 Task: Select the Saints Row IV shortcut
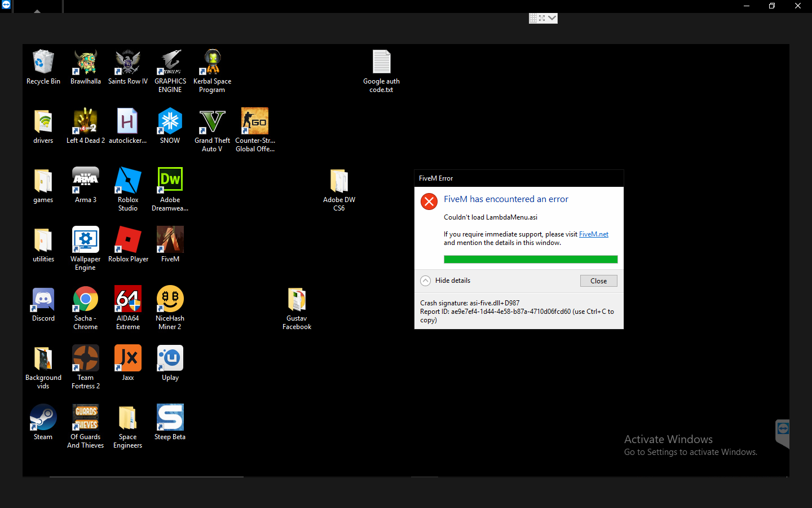[x=128, y=67]
